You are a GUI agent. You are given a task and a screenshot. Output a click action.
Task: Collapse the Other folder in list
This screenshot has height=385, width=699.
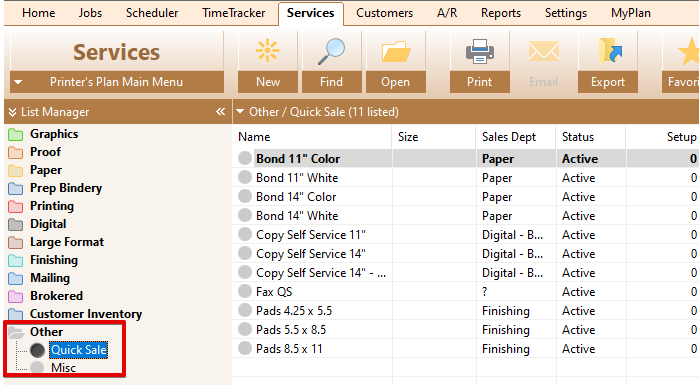16,332
